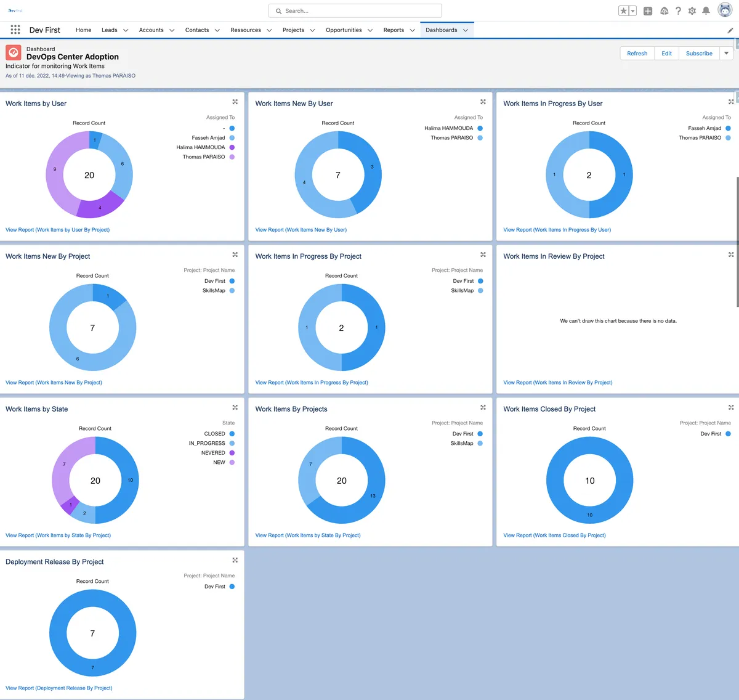Screen dimensions: 739x700
Task: Open the Contacts tab dropdown chevron
Action: pos(217,30)
